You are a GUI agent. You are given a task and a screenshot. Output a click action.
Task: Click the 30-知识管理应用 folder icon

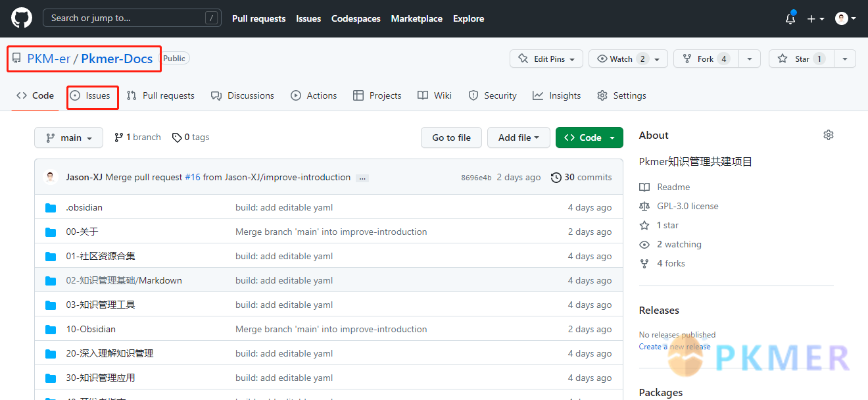coord(51,378)
